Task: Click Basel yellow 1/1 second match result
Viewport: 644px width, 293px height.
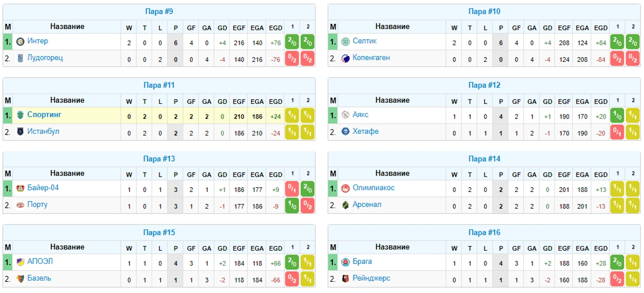Action: (x=307, y=279)
